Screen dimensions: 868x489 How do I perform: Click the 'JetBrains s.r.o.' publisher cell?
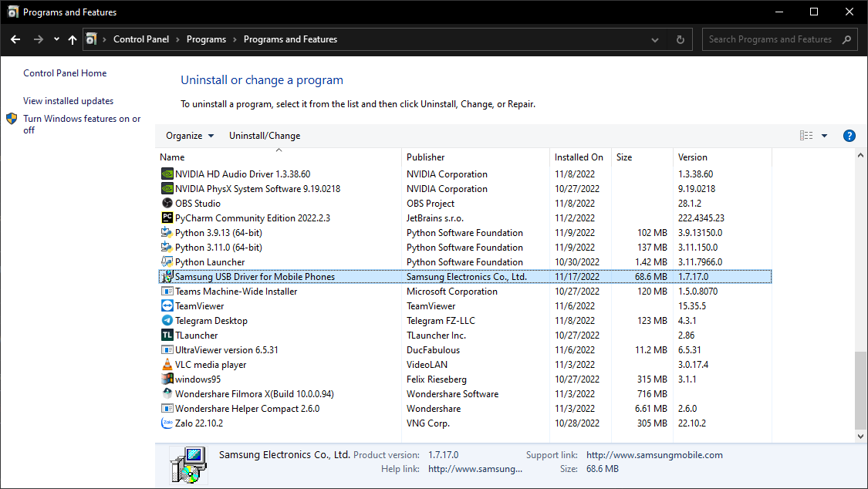coord(435,218)
